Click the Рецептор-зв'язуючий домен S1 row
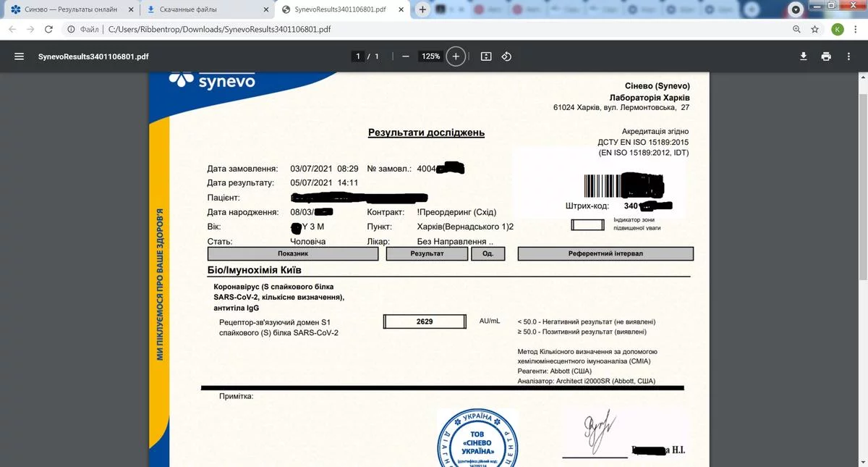 278,327
